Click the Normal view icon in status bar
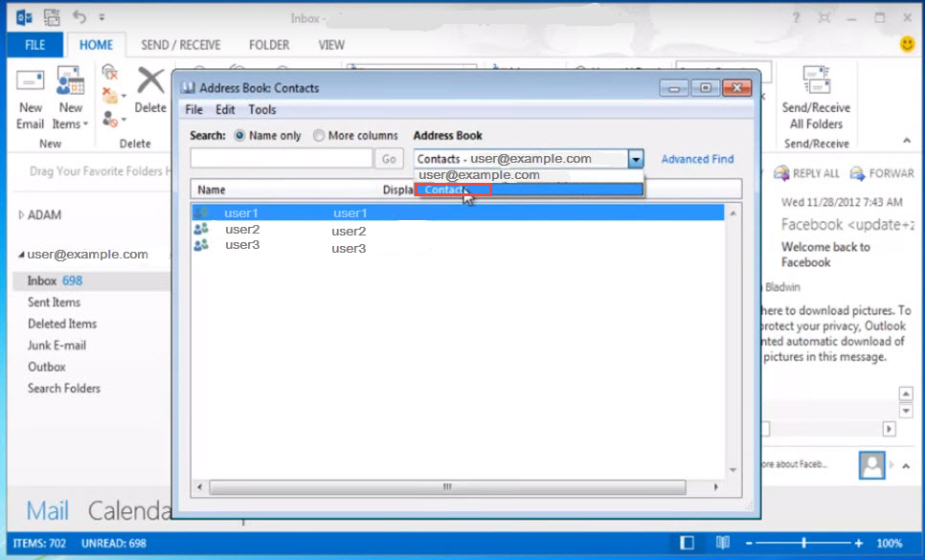The width and height of the screenshot is (925, 560). (x=687, y=543)
